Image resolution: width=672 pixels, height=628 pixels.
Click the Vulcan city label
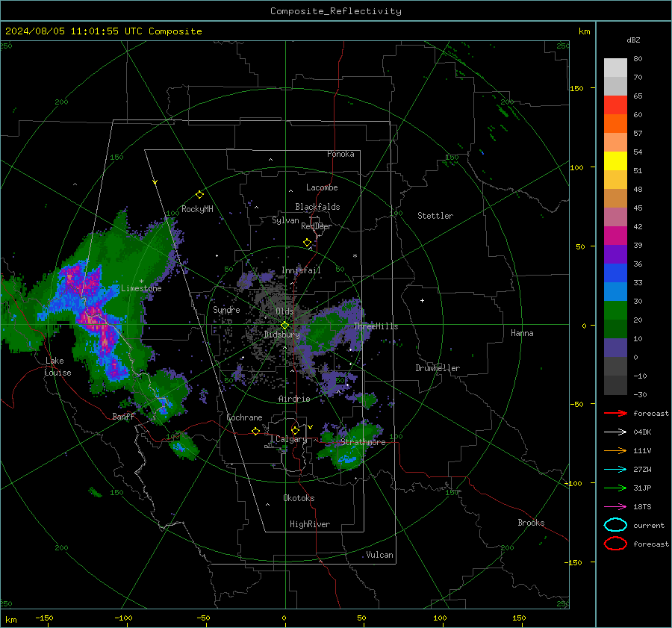point(379,555)
